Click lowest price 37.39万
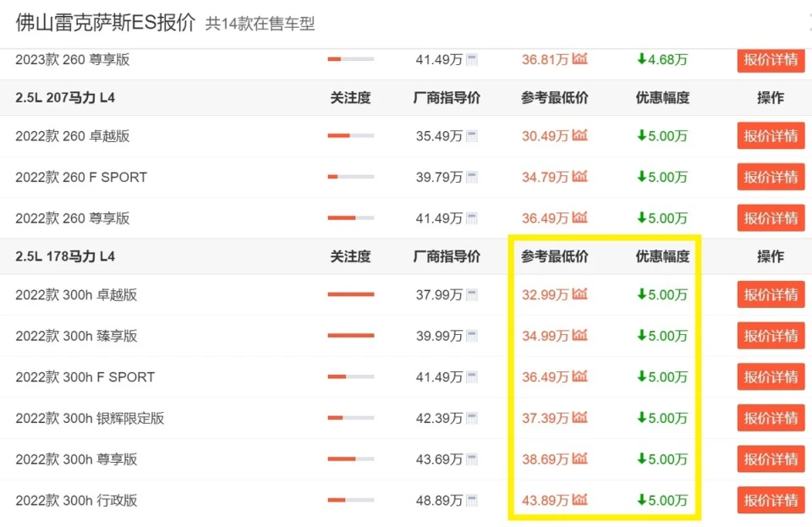 click(x=546, y=418)
